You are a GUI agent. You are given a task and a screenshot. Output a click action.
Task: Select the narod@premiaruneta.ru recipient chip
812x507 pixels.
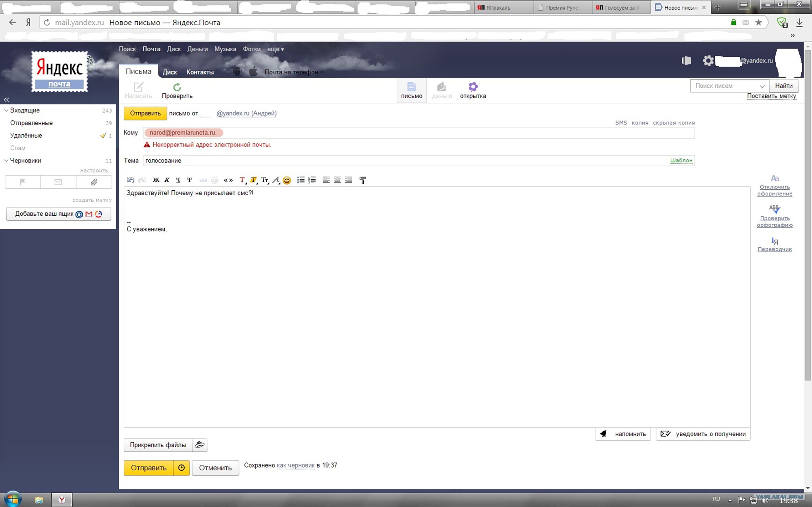click(x=183, y=133)
